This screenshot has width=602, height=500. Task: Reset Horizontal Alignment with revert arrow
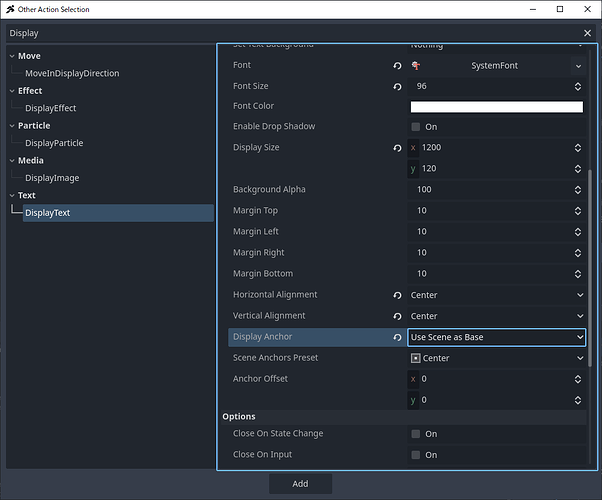click(398, 295)
